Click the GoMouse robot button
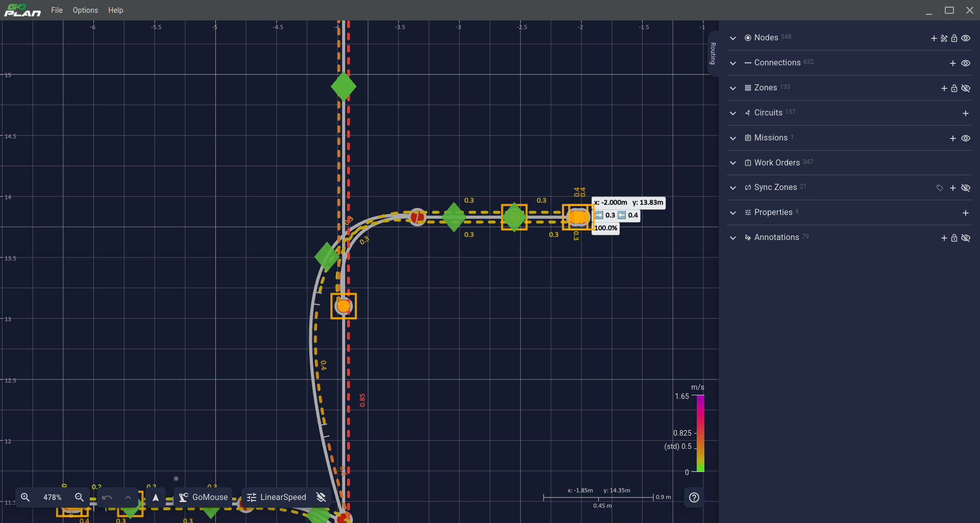This screenshot has width=980, height=523. click(203, 497)
